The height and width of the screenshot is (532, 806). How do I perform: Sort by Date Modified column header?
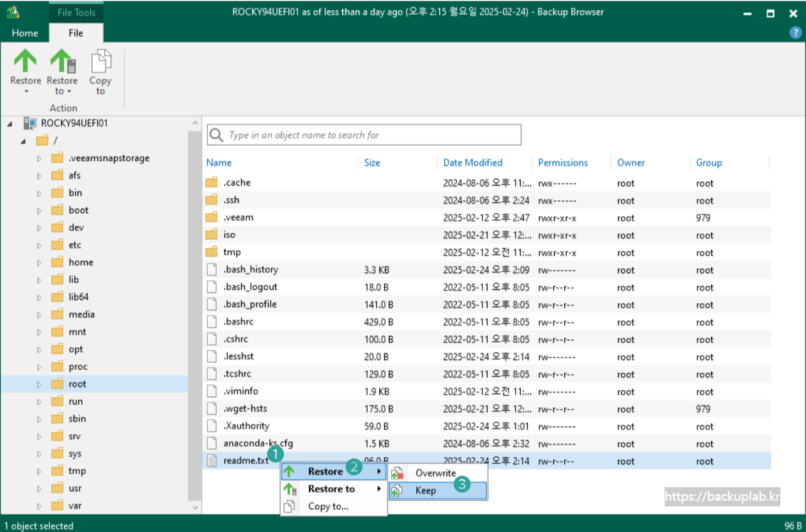(473, 162)
